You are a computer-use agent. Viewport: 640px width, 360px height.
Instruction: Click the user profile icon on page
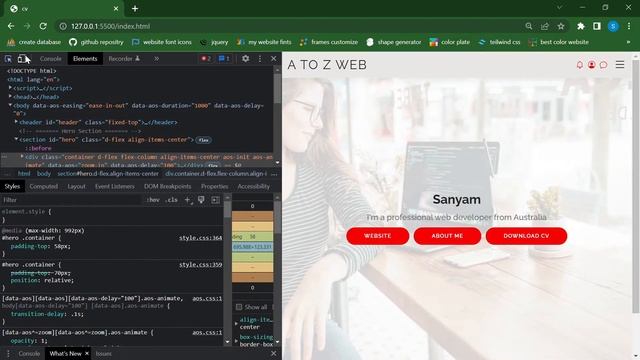click(591, 65)
